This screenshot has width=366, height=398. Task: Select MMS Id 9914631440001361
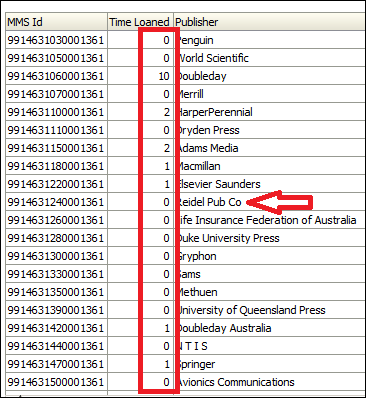click(56, 346)
